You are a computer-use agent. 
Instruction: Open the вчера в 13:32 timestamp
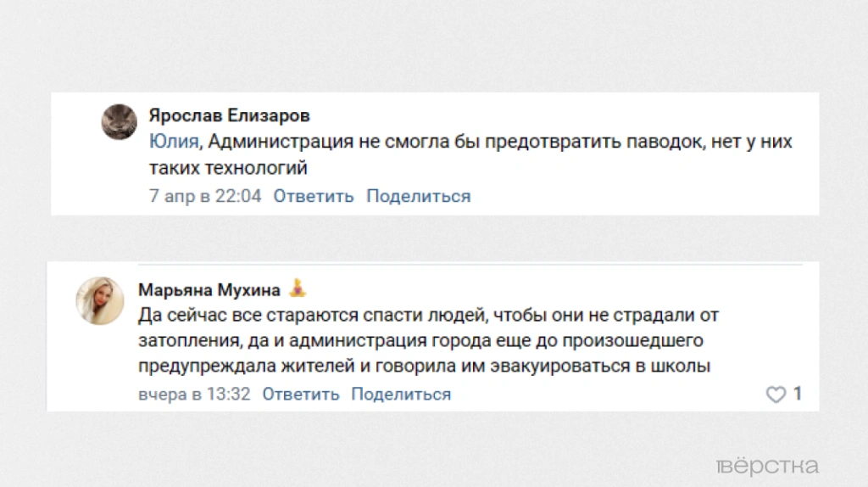[194, 395]
